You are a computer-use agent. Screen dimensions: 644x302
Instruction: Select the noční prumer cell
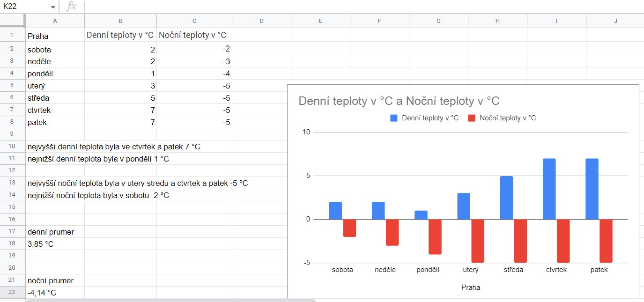click(x=55, y=280)
